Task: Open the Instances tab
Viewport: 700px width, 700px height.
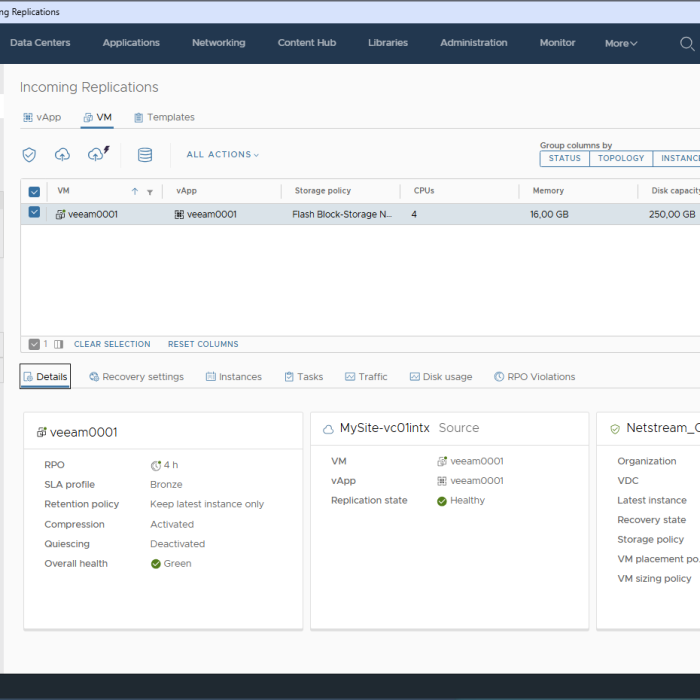Action: point(233,377)
